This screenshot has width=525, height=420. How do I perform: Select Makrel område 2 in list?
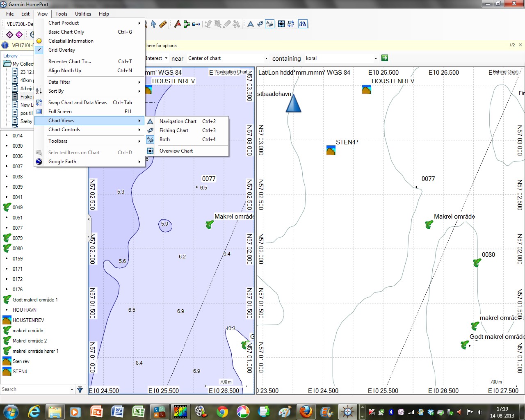30,341
